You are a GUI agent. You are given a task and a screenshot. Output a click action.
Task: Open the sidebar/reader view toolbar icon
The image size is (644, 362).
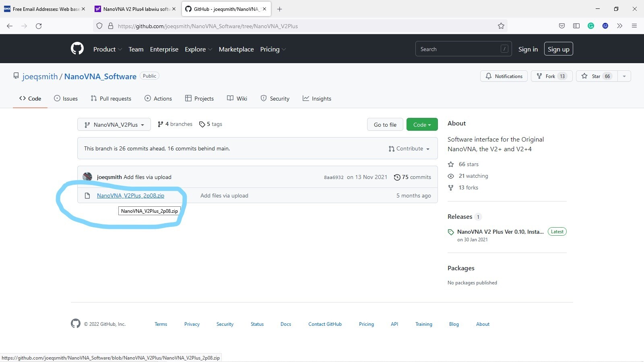576,26
